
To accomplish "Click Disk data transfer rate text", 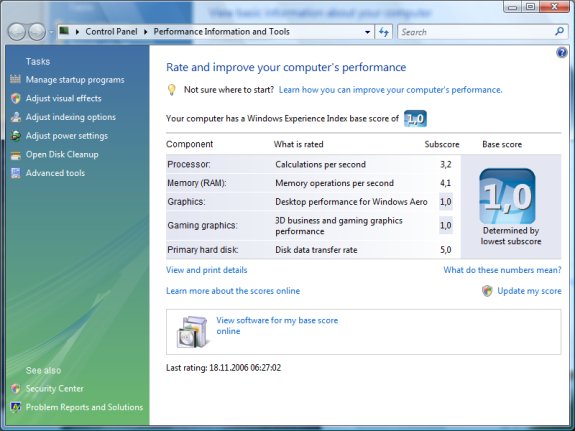I will (316, 250).
